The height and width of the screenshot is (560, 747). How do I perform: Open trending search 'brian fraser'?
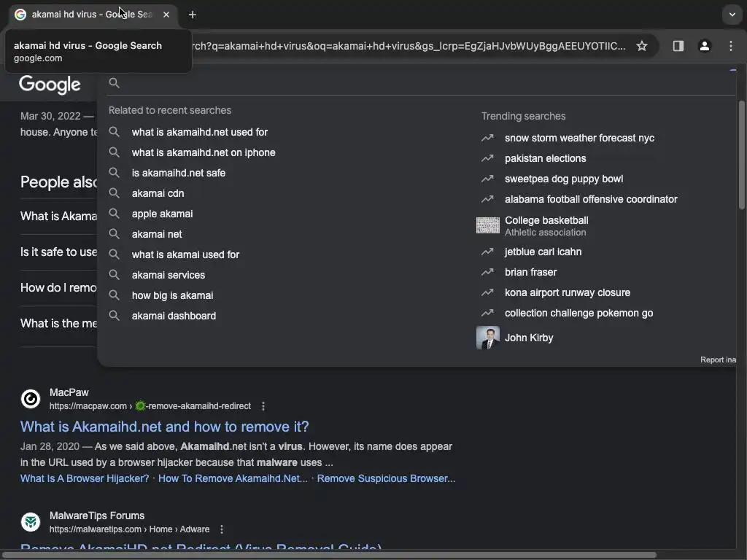pyautogui.click(x=530, y=273)
